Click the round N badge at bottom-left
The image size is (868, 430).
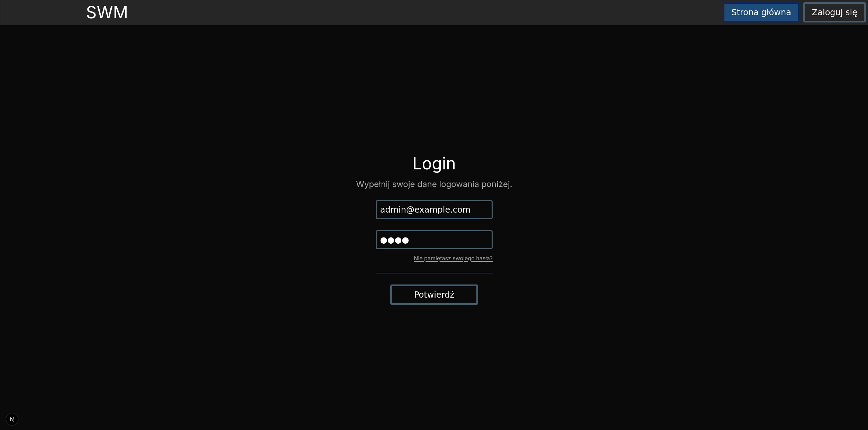tap(12, 419)
